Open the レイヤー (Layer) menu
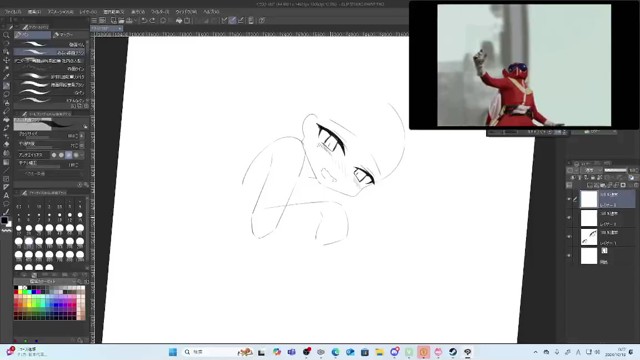Viewport: 640px width, 360px height. [x=88, y=12]
